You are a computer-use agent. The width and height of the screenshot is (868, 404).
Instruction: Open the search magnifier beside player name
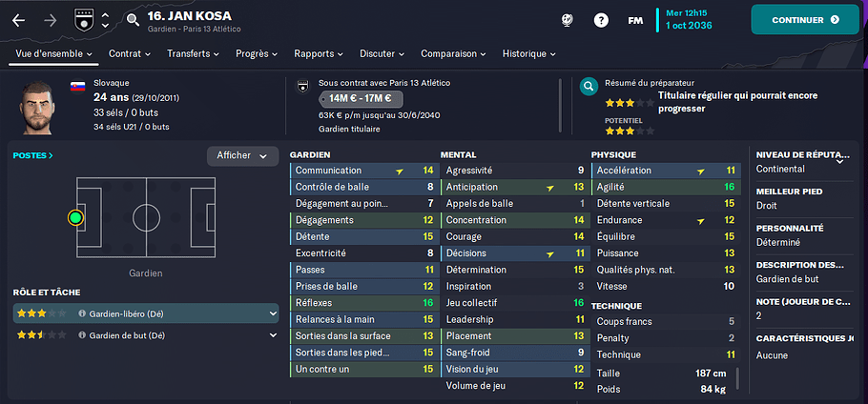pos(133,21)
